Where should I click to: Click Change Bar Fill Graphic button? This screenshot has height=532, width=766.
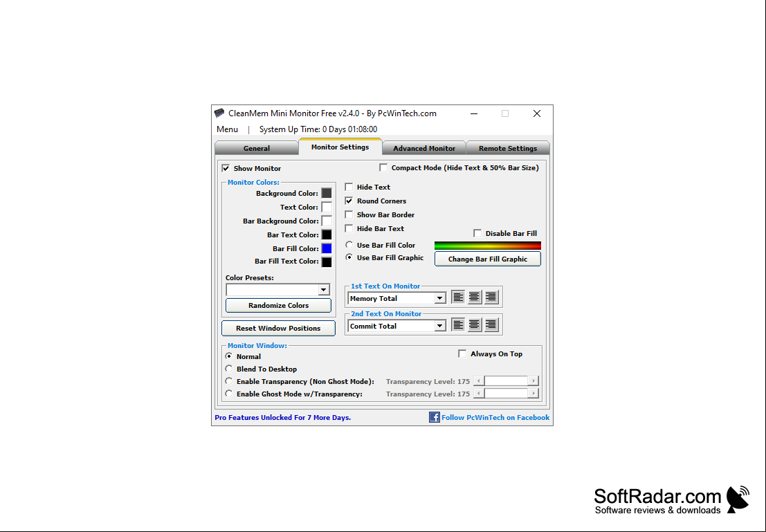[488, 259]
